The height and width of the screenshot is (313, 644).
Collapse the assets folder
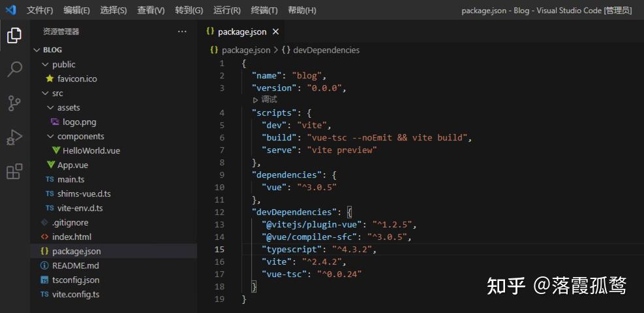[50, 108]
